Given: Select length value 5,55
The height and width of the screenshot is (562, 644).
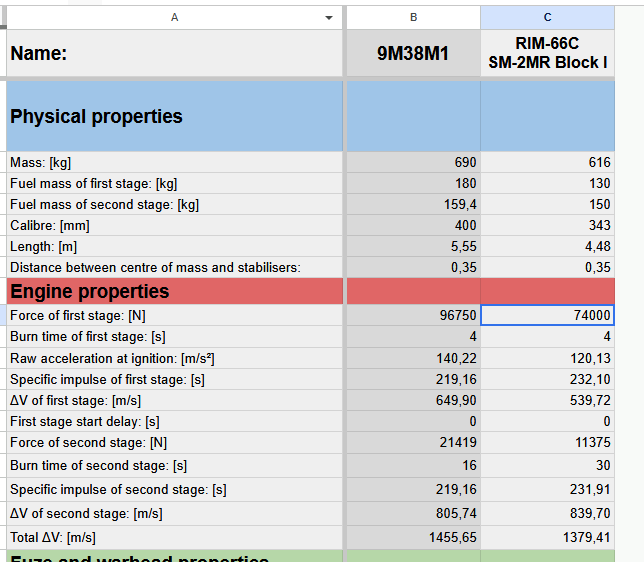Looking at the screenshot, I should (x=414, y=246).
